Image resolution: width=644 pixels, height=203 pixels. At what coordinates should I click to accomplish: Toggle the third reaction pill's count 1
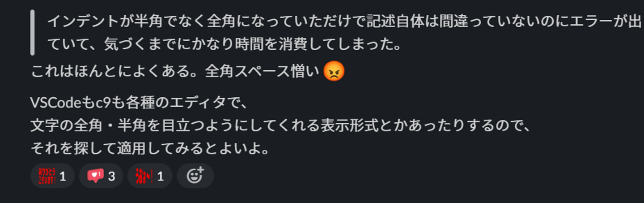coord(161,177)
